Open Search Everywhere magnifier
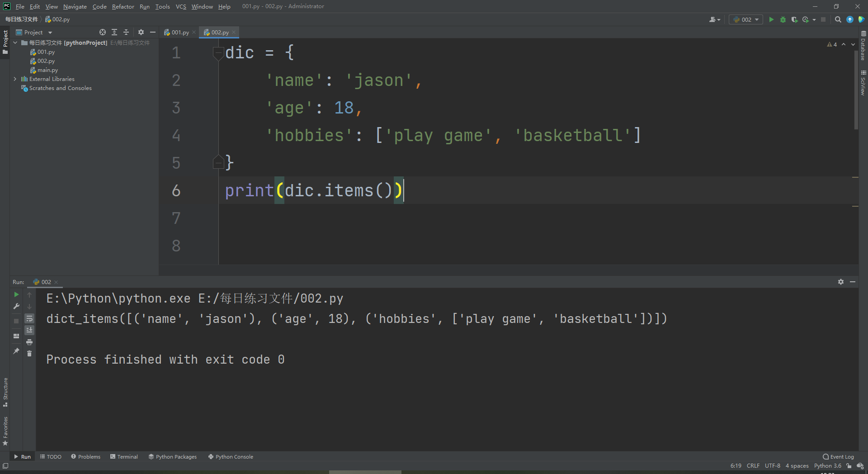This screenshot has height=474, width=868. 838,19
